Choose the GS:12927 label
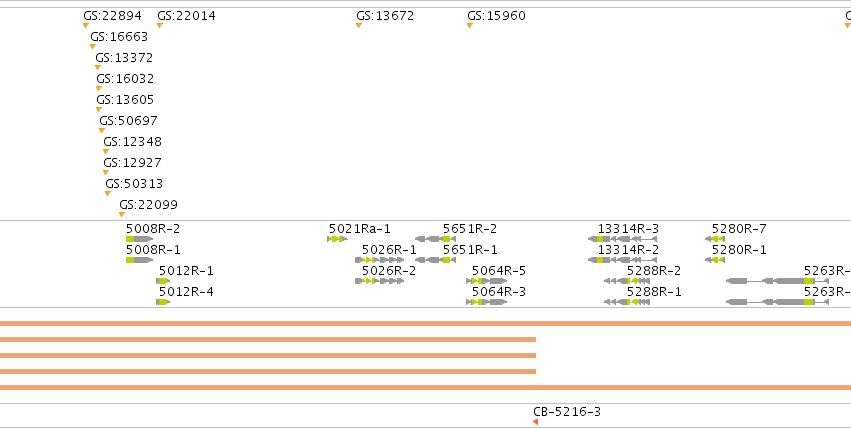Screen dimensions: 851x428 tap(132, 163)
